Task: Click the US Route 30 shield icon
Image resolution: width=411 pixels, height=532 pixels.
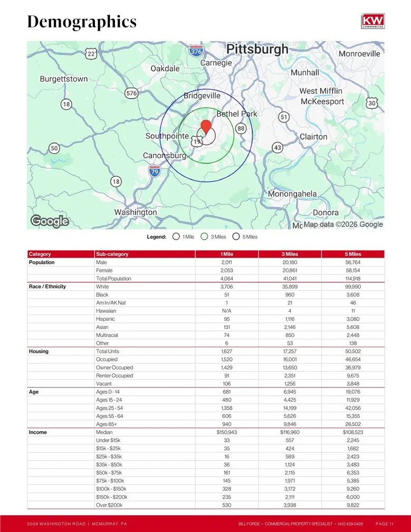Action: [x=372, y=103]
